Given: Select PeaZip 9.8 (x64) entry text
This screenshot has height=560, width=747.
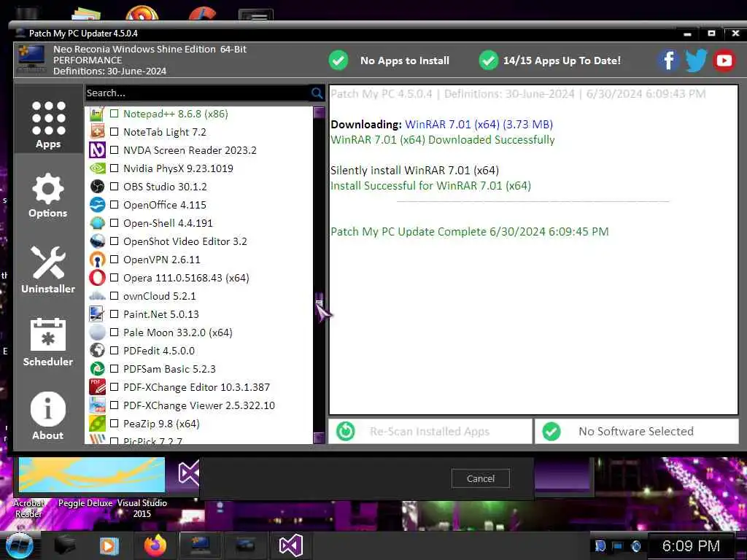Looking at the screenshot, I should coord(161,424).
